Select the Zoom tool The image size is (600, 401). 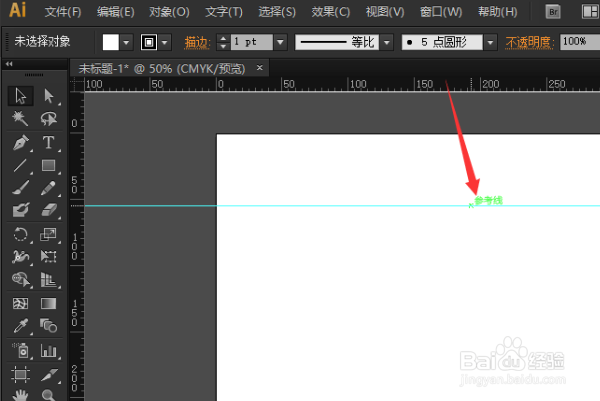point(49,394)
